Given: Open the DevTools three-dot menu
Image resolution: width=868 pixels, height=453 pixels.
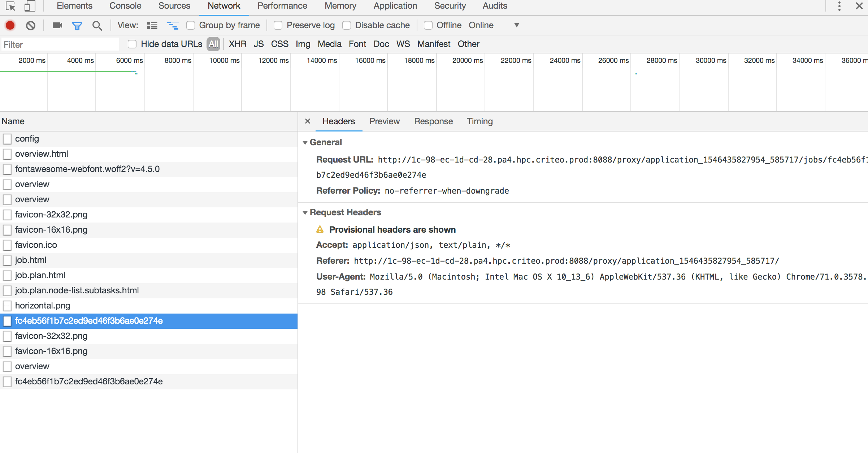Looking at the screenshot, I should coord(839,6).
